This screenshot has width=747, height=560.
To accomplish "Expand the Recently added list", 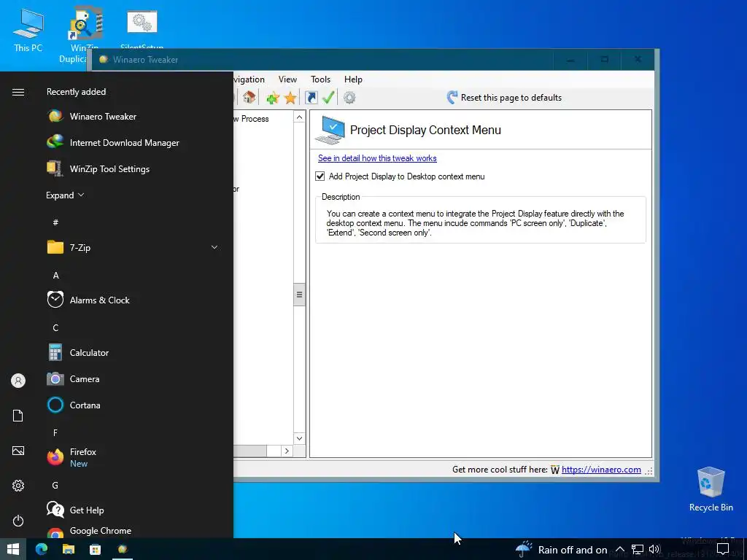I will pyautogui.click(x=65, y=195).
